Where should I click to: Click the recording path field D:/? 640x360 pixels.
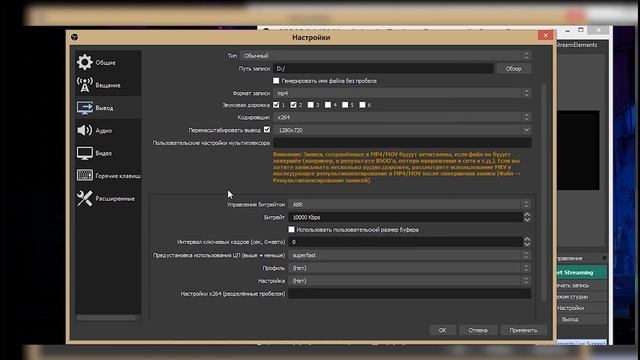[383, 69]
